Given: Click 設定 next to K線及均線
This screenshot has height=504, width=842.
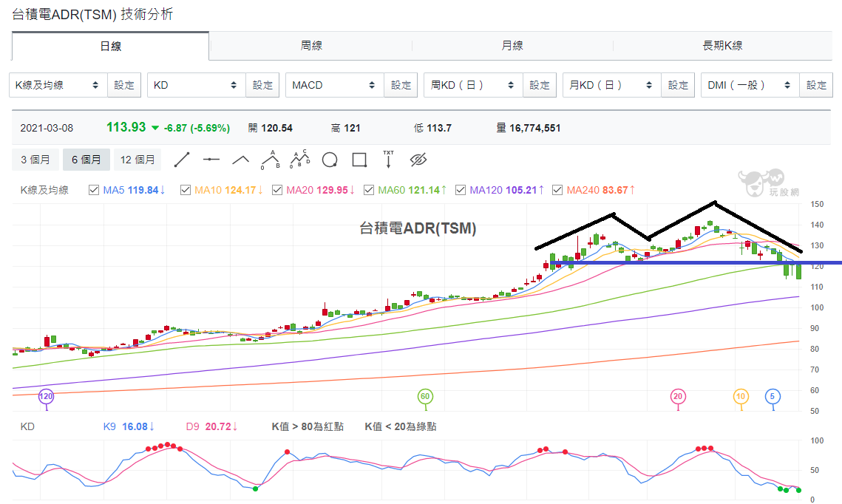Looking at the screenshot, I should pyautogui.click(x=124, y=85).
